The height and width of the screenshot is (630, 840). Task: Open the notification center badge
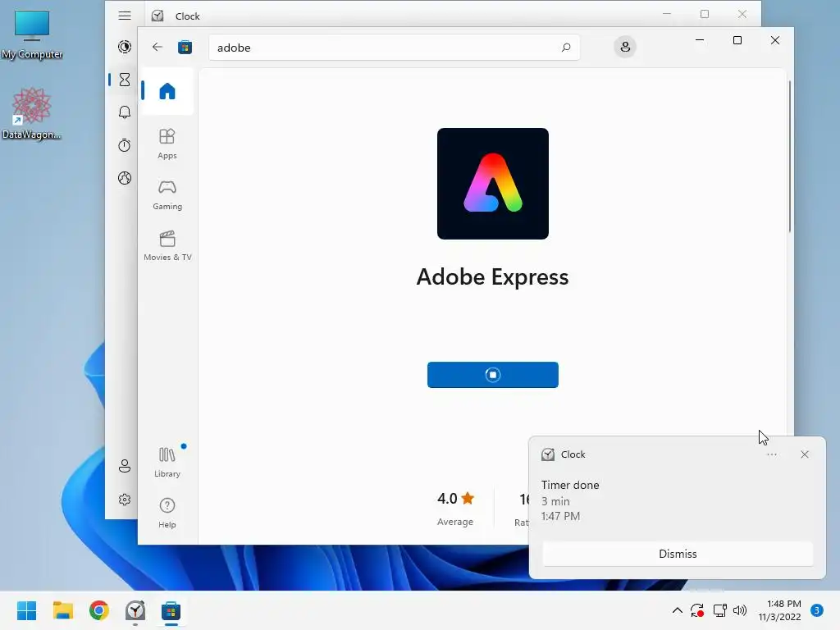tap(817, 610)
